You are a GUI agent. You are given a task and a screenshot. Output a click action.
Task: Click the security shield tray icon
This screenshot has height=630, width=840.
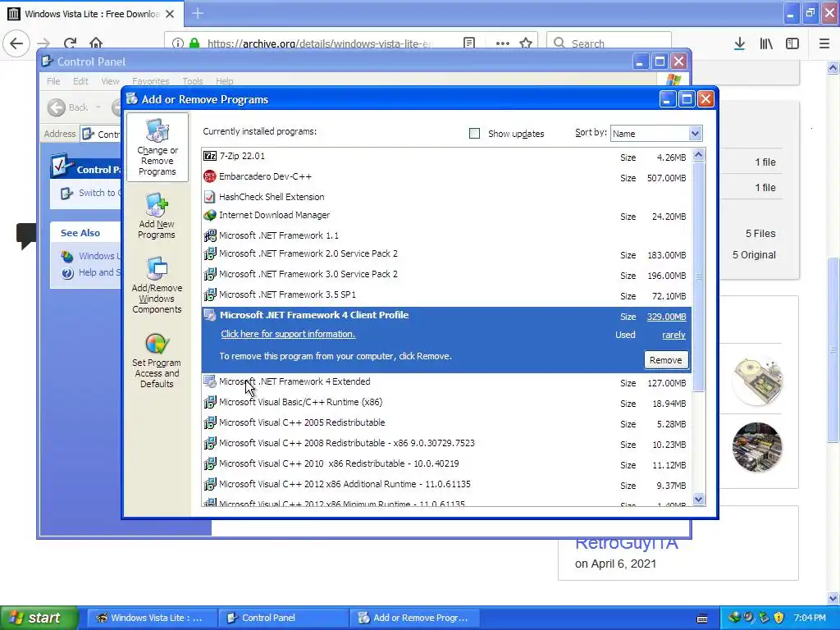click(779, 618)
